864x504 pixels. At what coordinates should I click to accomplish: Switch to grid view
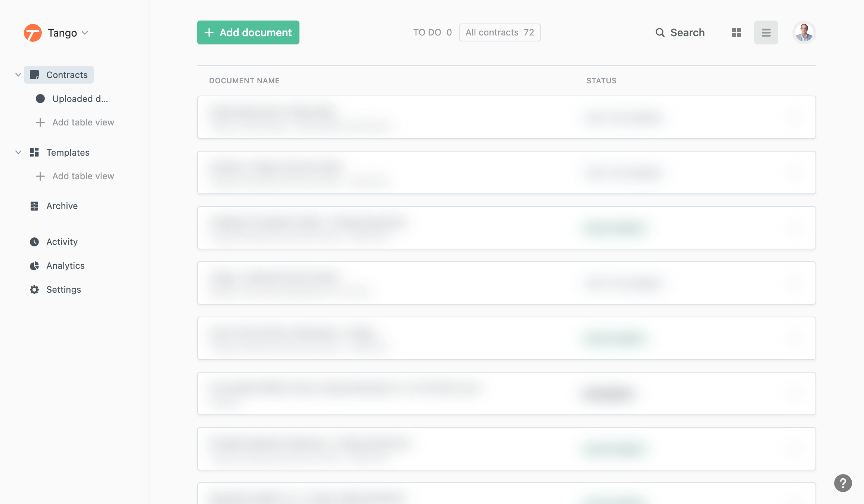pyautogui.click(x=736, y=32)
